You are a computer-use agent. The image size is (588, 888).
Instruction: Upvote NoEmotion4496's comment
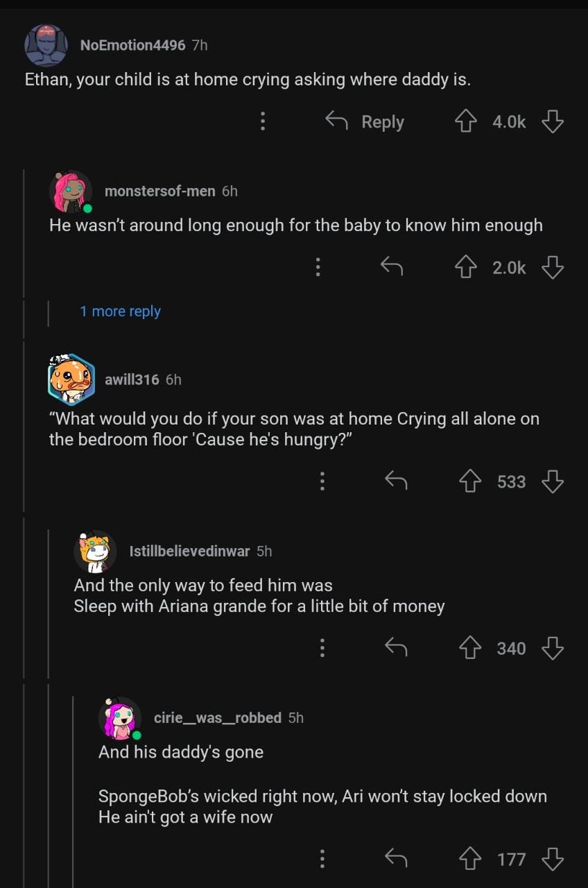[466, 122]
